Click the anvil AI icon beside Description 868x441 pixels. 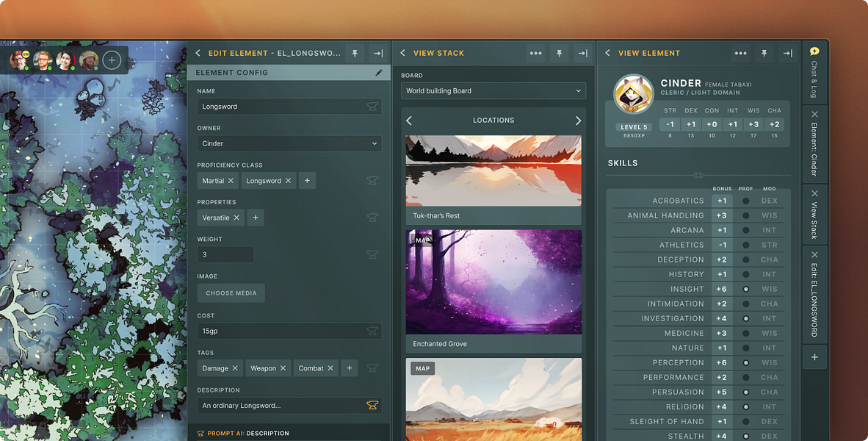[372, 405]
